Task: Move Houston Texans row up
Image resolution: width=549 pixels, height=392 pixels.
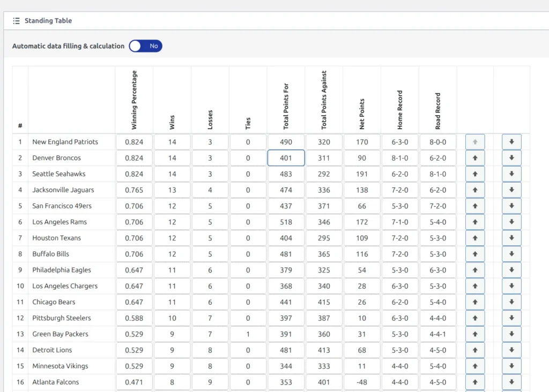Action: 475,238
